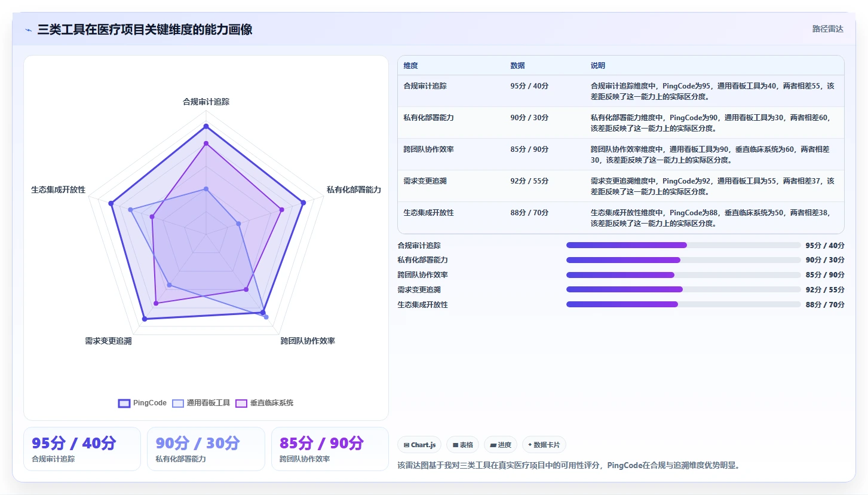
Task: Click table value 88分 / 70分
Action: coord(529,213)
